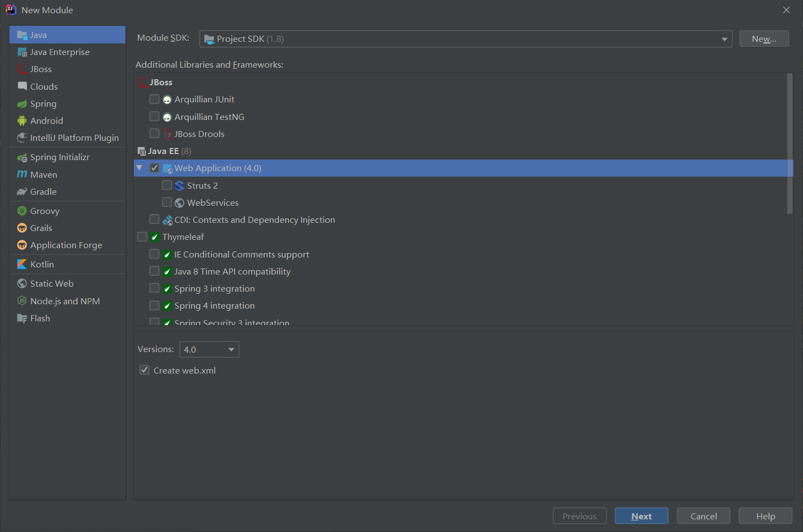Click the Thymeleaf label in the frameworks list

tap(183, 237)
